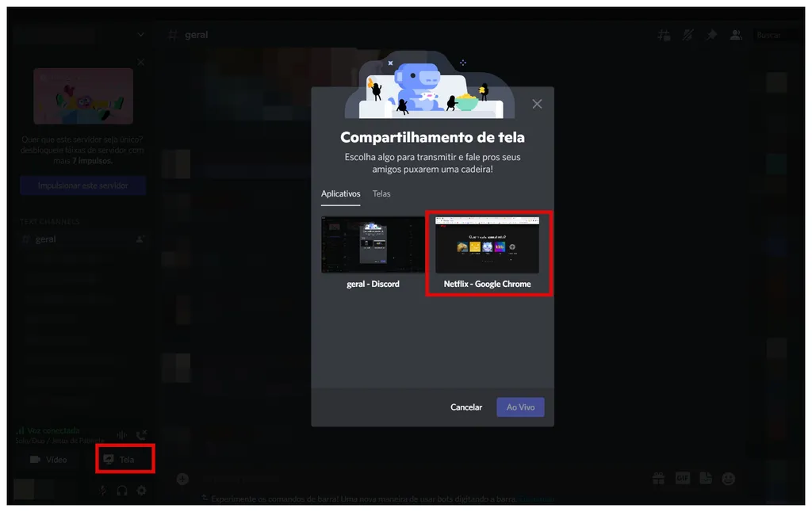Open the gift icon in message bar
812x512 pixels.
point(659,479)
